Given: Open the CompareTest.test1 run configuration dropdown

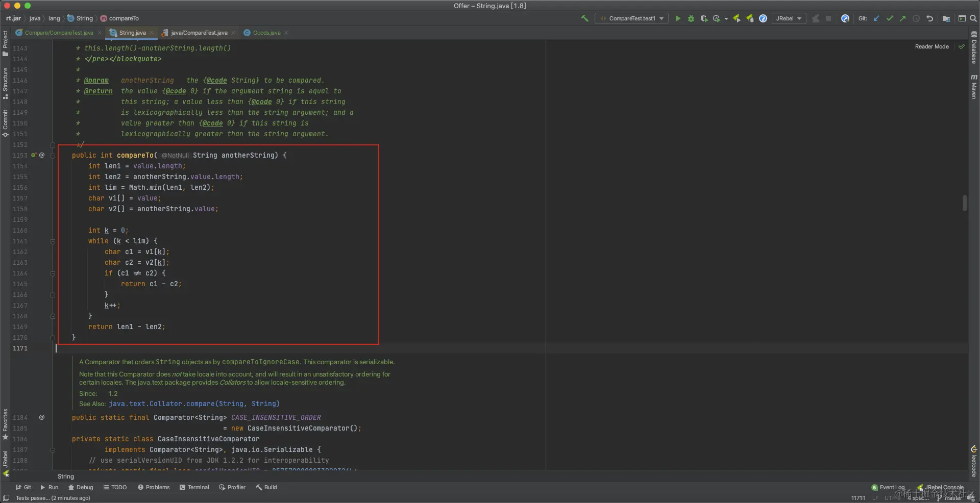Looking at the screenshot, I should [632, 18].
